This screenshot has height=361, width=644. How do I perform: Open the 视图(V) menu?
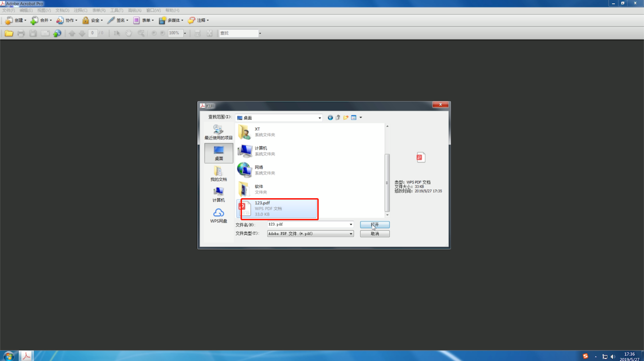[44, 10]
